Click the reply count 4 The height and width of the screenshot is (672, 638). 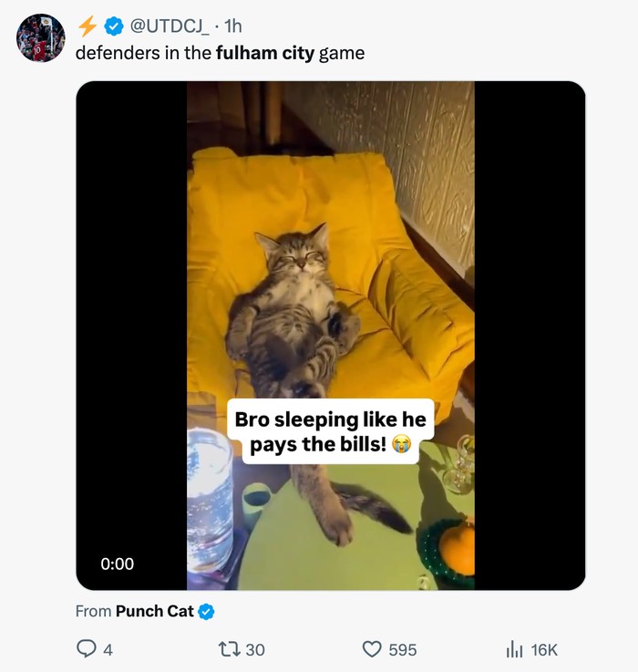[x=108, y=649]
